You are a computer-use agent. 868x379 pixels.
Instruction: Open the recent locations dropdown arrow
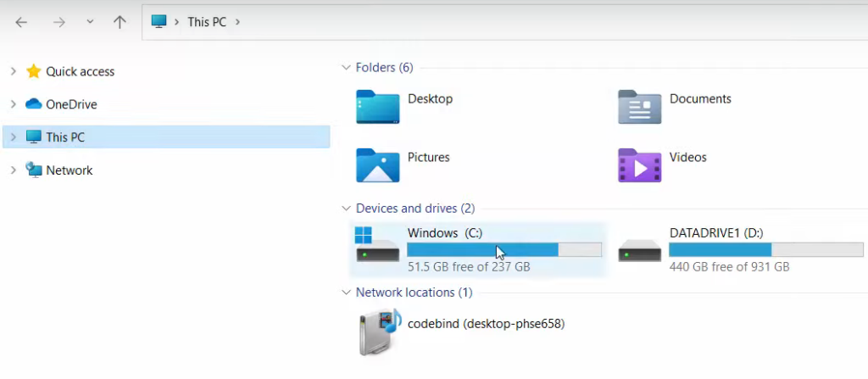tap(90, 22)
